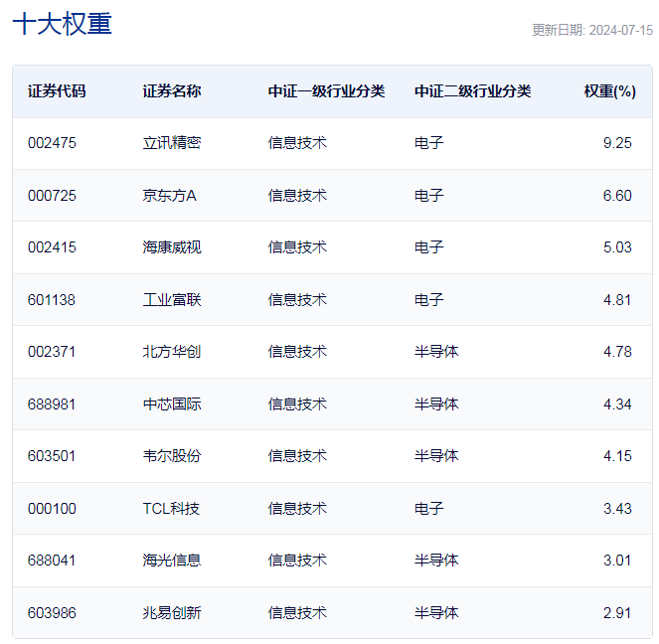Click the 中证二级行业分类 column header
The image size is (659, 644).
pyautogui.click(x=473, y=91)
